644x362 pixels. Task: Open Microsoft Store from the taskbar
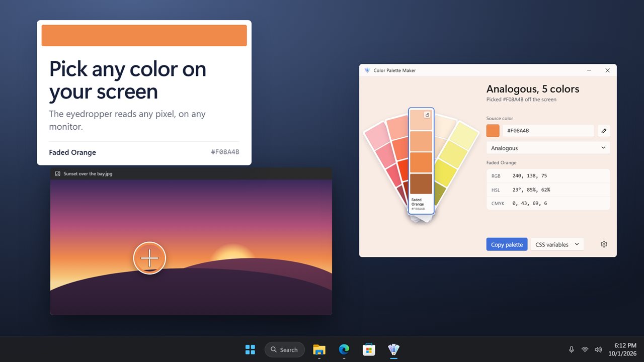click(x=369, y=349)
